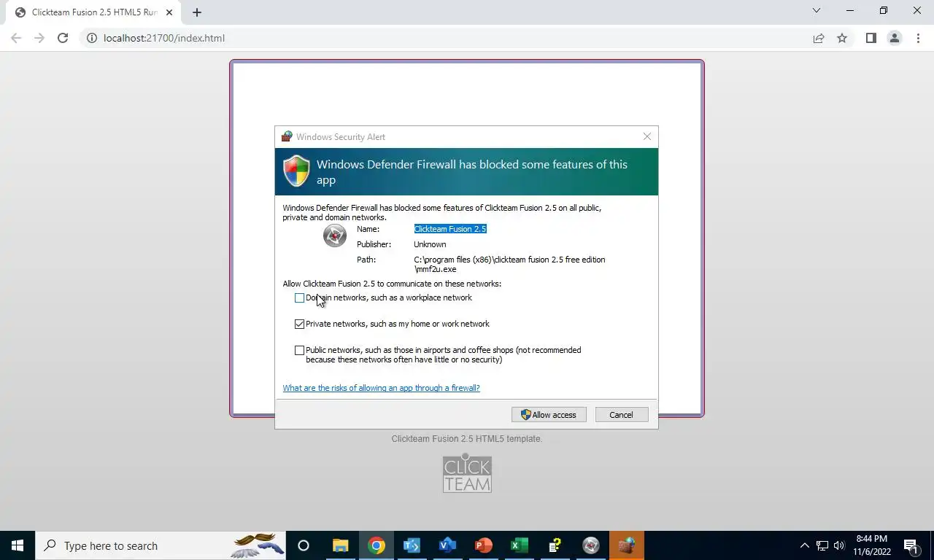Switch to firewall alert taskbar icon
Viewport: 934px width, 560px height.
(627, 545)
